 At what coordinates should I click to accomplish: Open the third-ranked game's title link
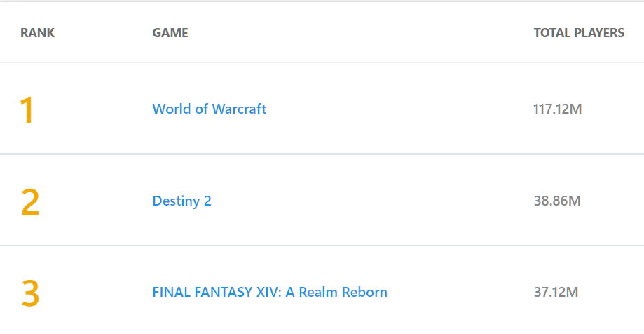269,292
